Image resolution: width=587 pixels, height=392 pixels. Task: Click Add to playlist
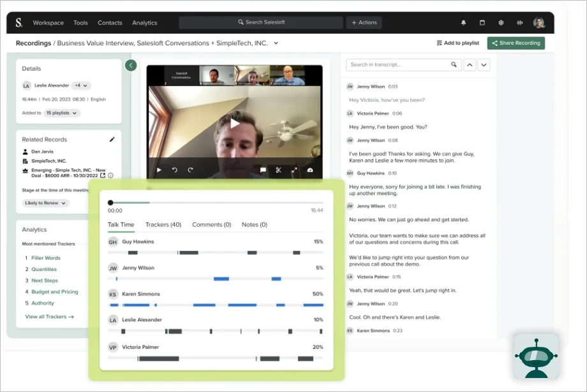coord(458,43)
